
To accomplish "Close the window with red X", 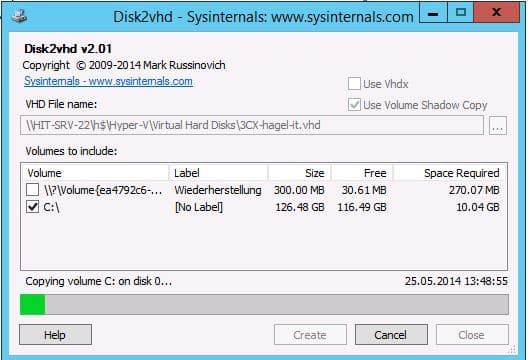I will pyautogui.click(x=496, y=13).
